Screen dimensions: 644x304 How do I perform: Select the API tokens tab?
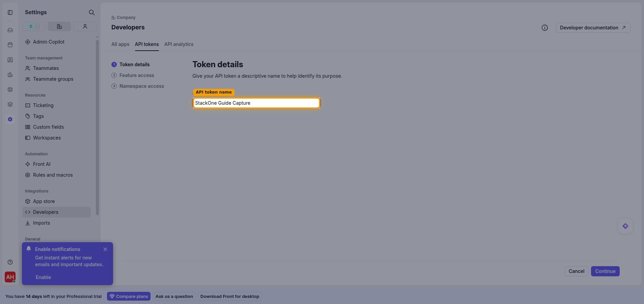(147, 44)
